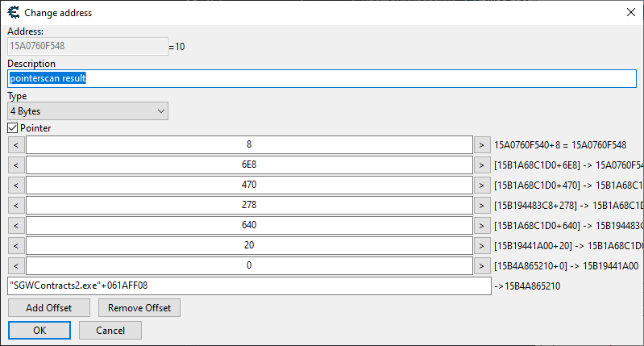Viewport: 644px width, 346px height.
Task: Decrease the 640 offset value
Action: pyautogui.click(x=16, y=225)
